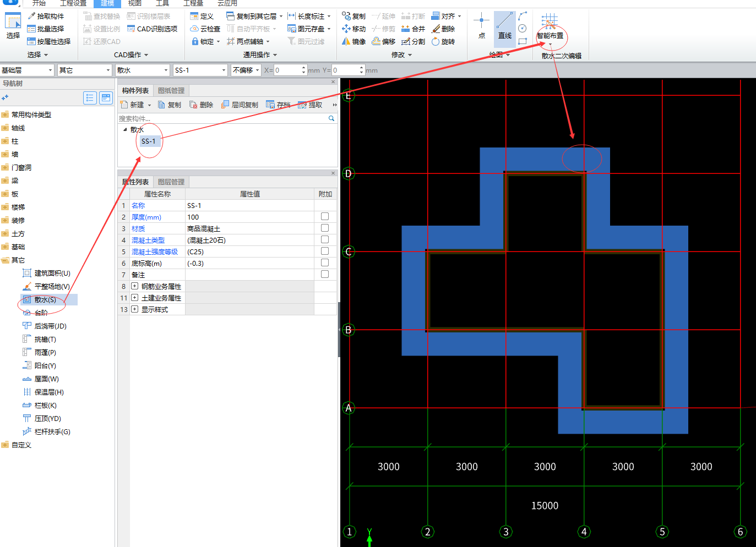
Task: Click 复制到其它层 copy to other floors
Action: click(x=254, y=16)
